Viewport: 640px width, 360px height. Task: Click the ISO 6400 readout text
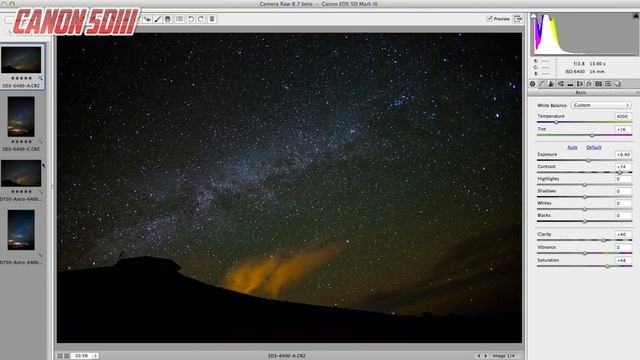[575, 71]
